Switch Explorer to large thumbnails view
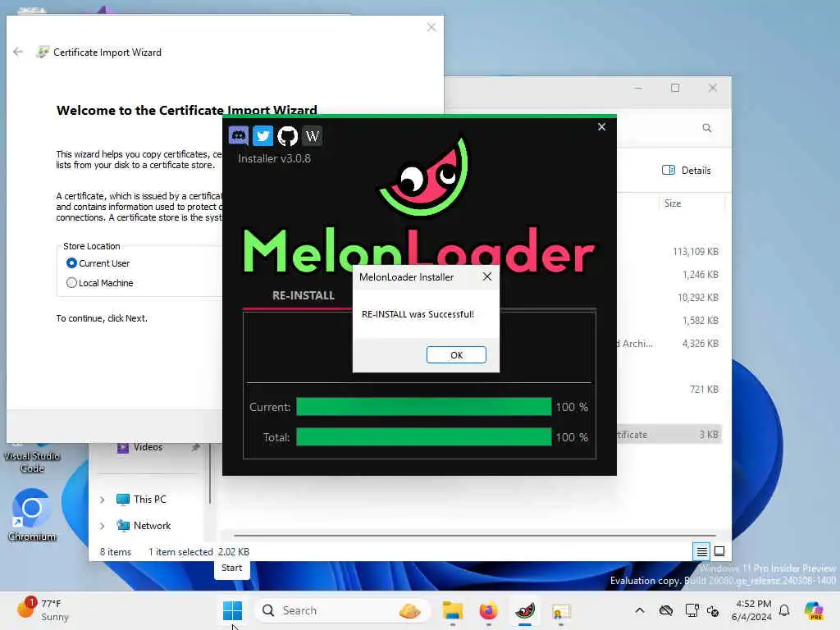840x630 pixels. point(719,550)
